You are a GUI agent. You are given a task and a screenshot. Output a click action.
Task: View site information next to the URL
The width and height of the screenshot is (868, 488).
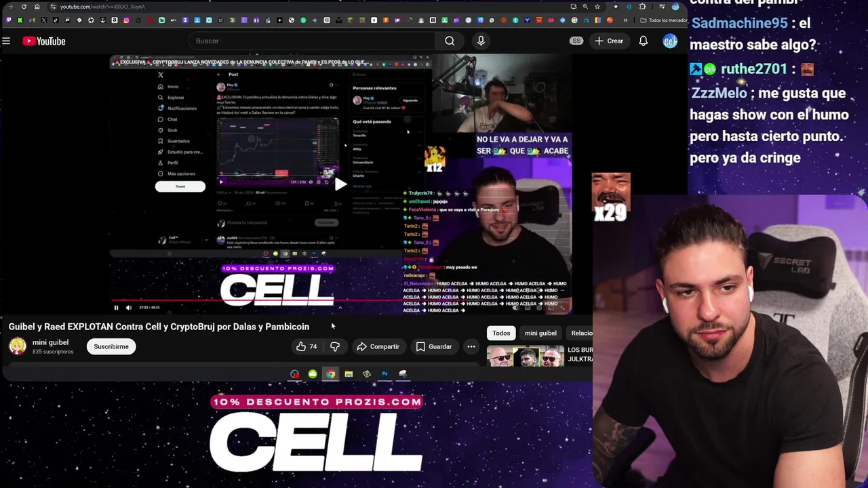tap(52, 7)
